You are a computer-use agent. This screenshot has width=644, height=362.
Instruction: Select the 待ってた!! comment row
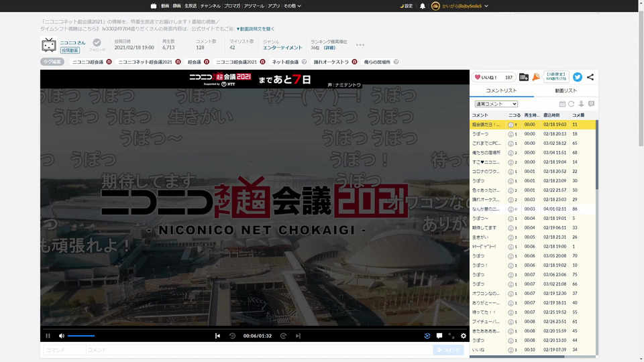click(533, 312)
